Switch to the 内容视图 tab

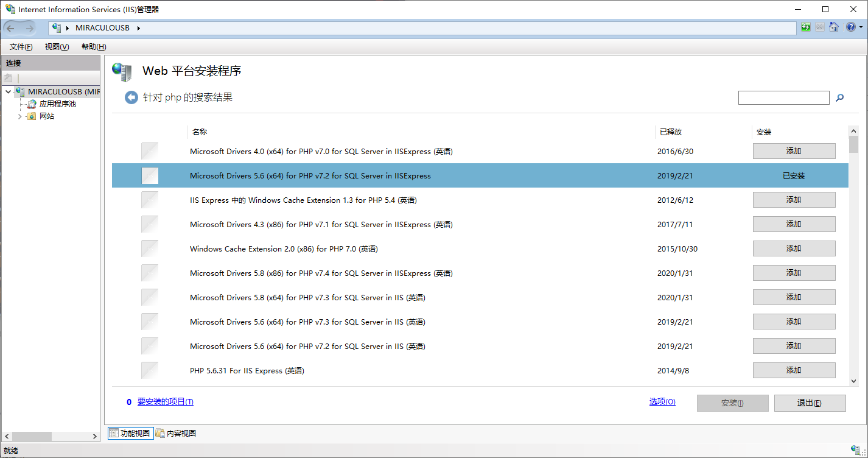point(176,433)
